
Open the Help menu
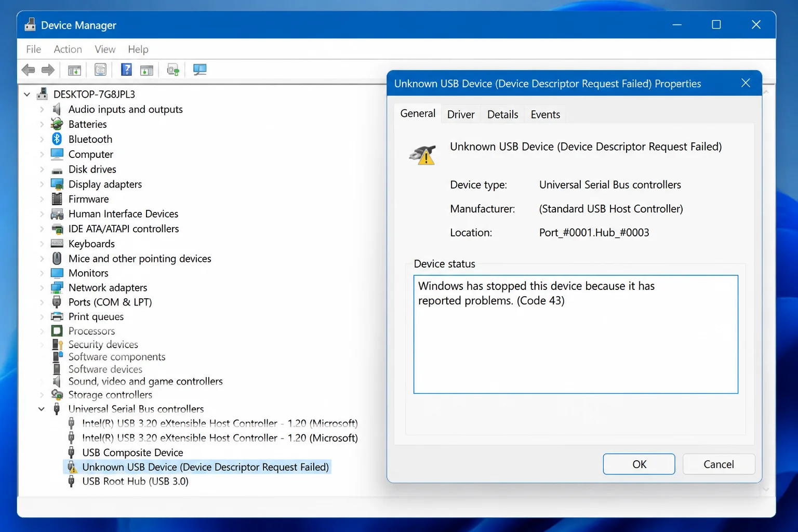point(138,49)
